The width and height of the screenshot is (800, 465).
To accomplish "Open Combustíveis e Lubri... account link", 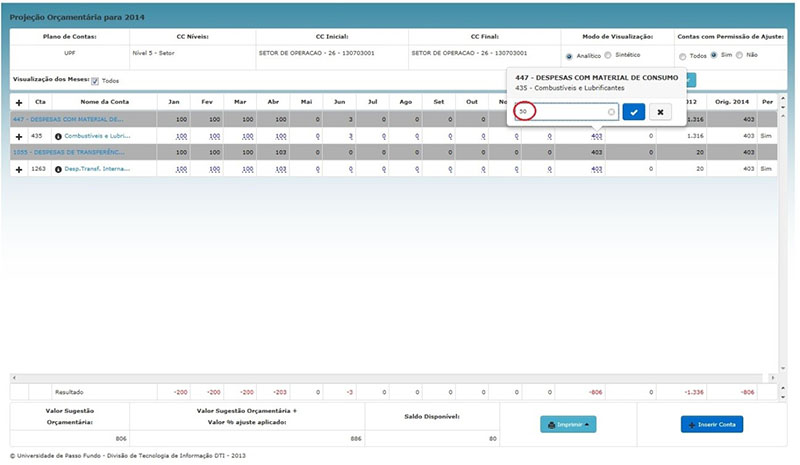I will pos(97,136).
